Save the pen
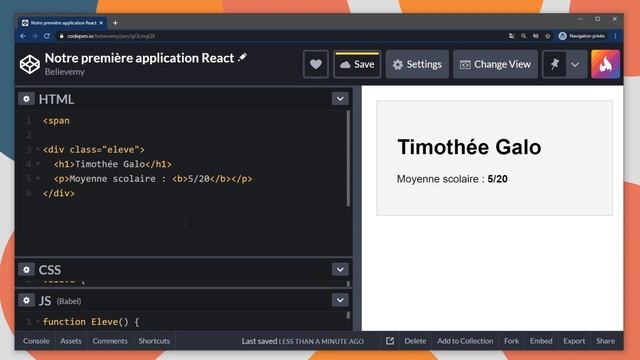 point(357,64)
